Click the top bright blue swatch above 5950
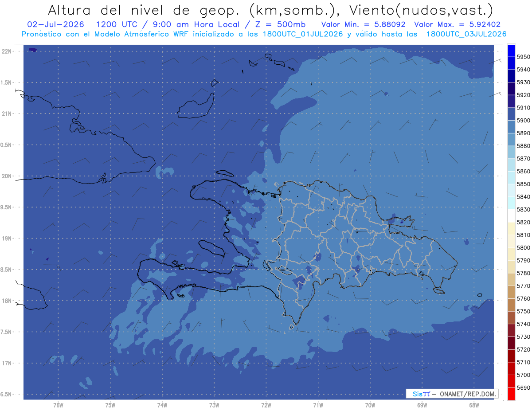The width and height of the screenshot is (532, 411). (x=511, y=51)
